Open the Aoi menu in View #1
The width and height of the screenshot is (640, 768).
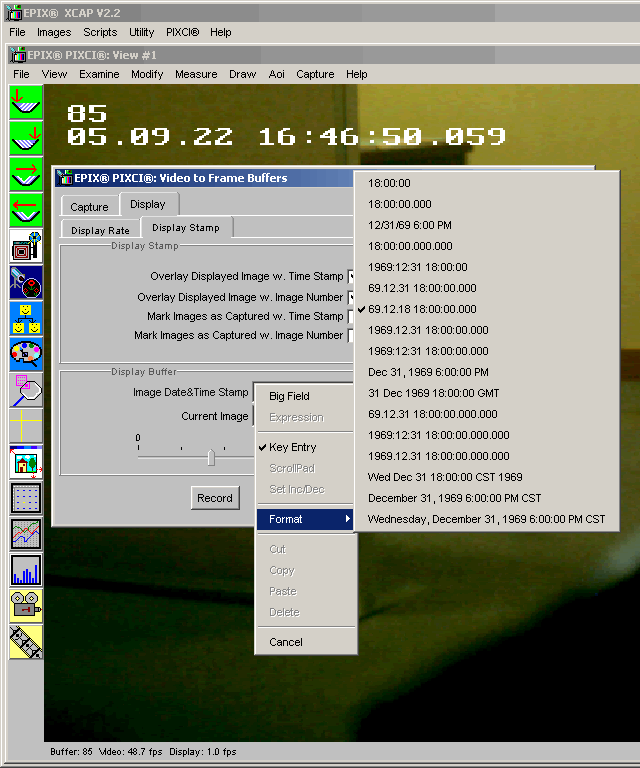point(276,74)
